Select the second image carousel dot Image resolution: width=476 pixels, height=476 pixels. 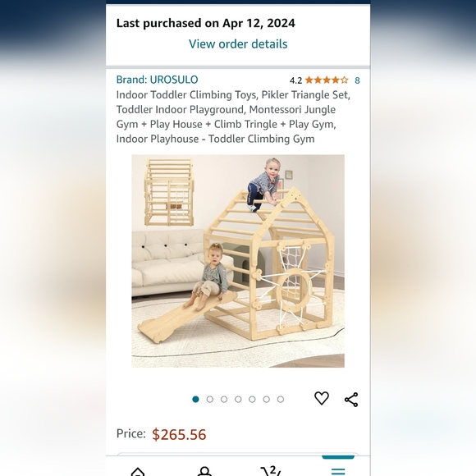click(210, 399)
